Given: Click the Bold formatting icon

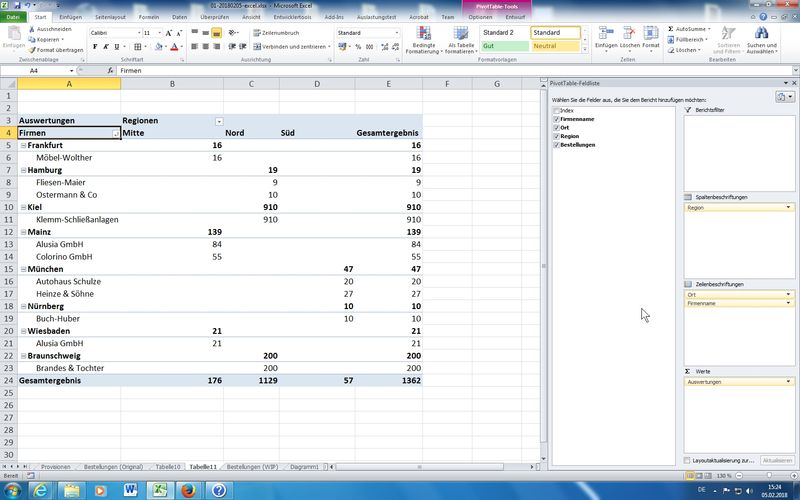Looking at the screenshot, I should point(94,46).
